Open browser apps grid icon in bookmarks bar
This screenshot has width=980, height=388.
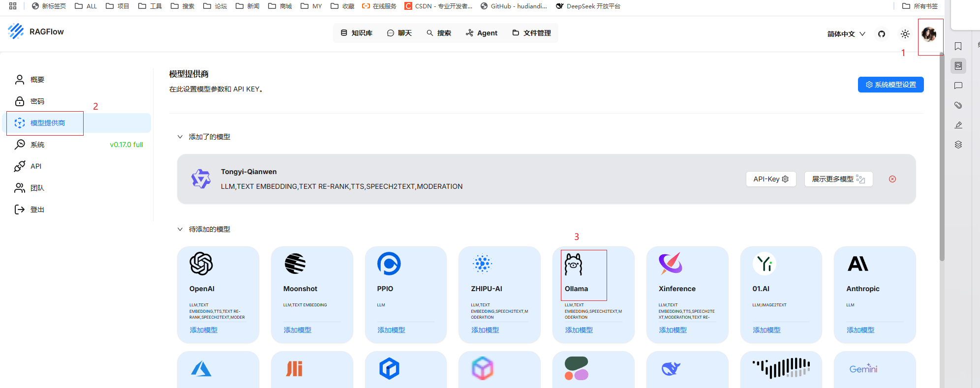[13, 6]
